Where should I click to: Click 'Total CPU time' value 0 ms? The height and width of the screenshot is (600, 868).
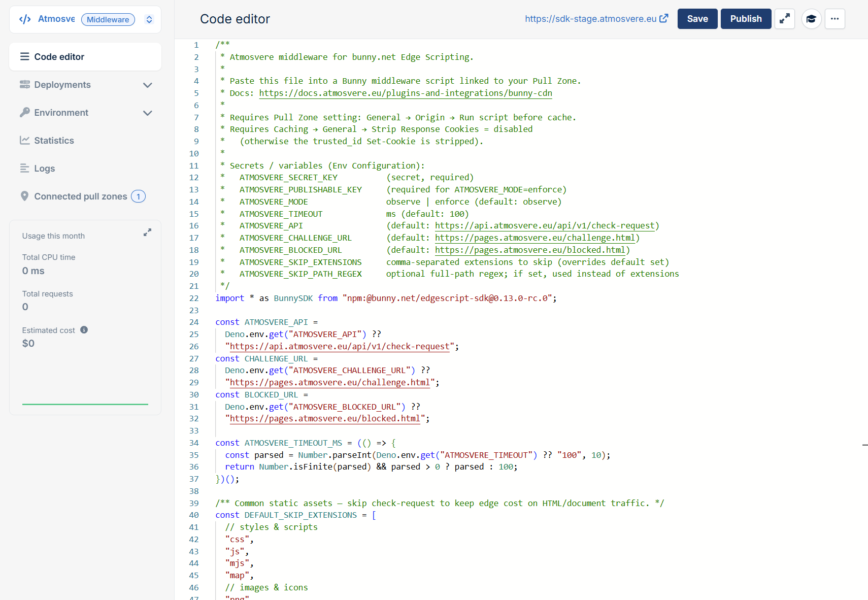pos(34,271)
